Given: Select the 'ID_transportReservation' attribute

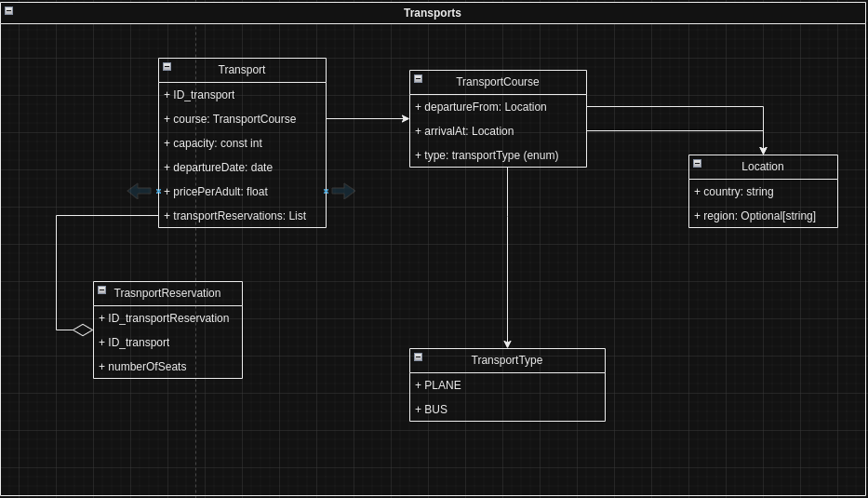Looking at the screenshot, I should pyautogui.click(x=167, y=318).
